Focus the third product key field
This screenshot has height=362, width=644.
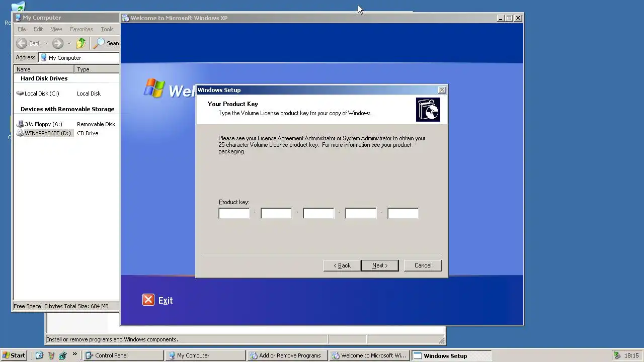coord(318,213)
